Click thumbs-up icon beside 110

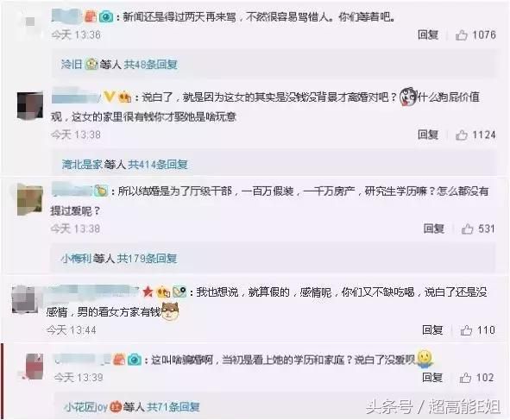click(x=466, y=330)
